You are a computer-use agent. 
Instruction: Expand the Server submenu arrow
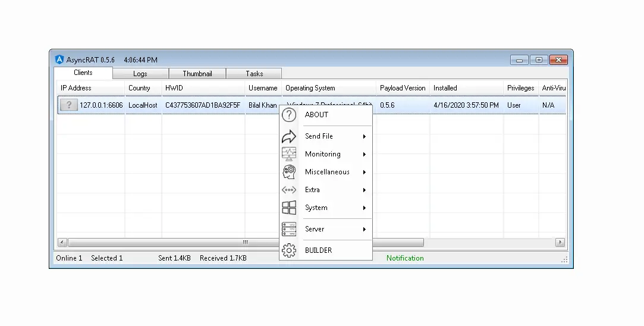364,230
